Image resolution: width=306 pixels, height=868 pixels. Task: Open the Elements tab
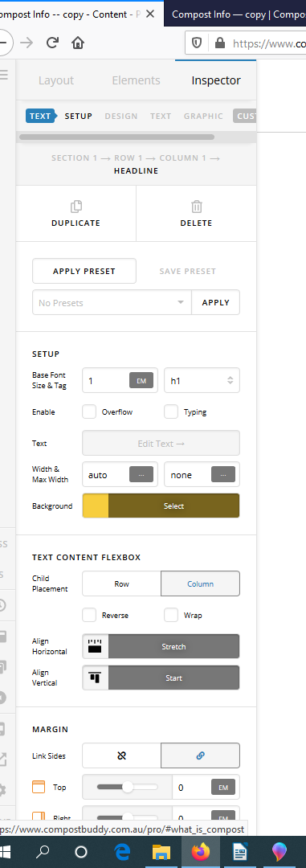tap(136, 80)
